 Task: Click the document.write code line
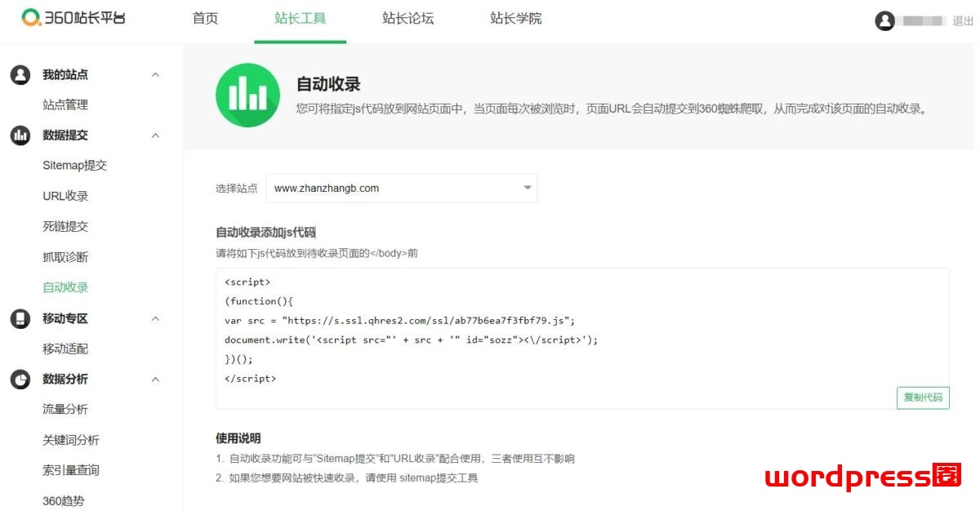[x=412, y=340]
